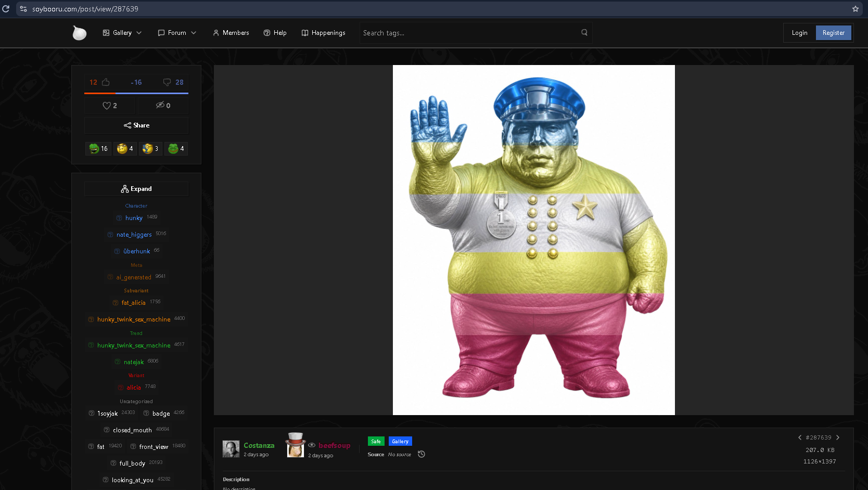Image resolution: width=868 pixels, height=490 pixels.
Task: Click the vote ratio progress bar
Action: coord(136,93)
